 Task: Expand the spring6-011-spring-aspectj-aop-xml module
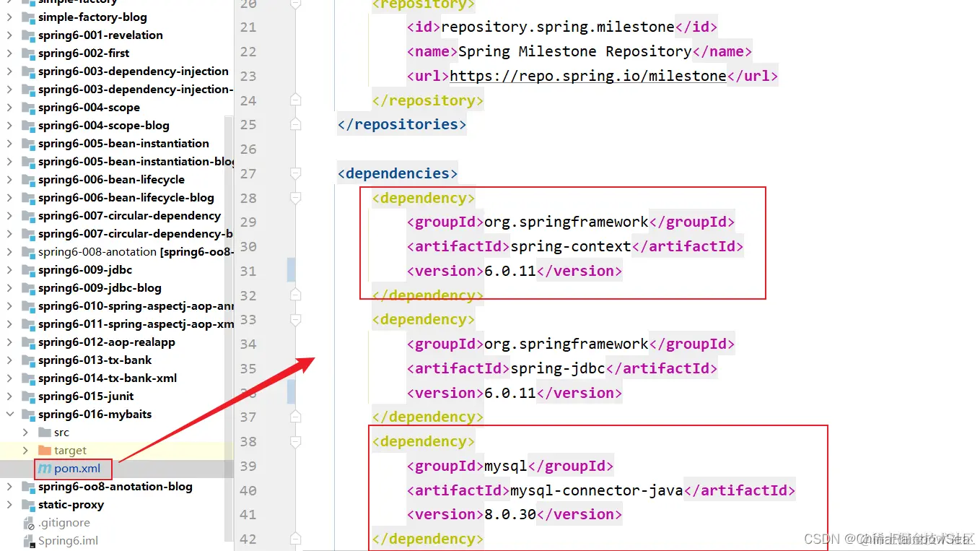coord(9,324)
